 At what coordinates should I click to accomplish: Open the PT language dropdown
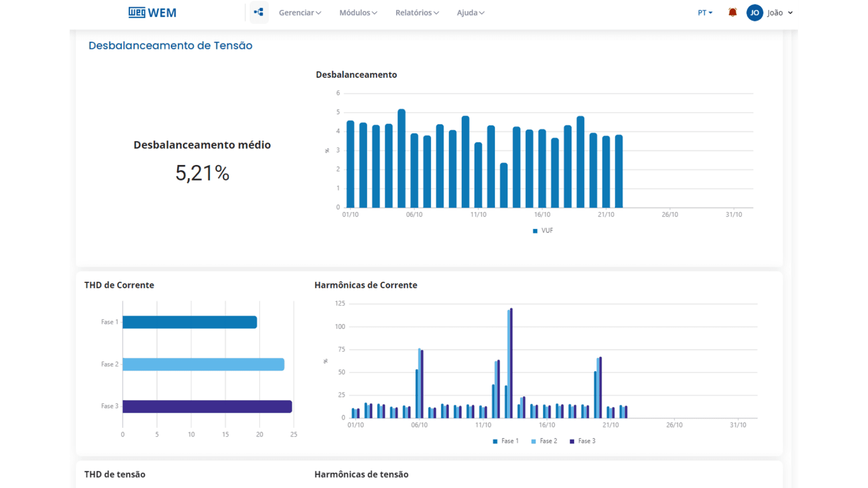(705, 13)
